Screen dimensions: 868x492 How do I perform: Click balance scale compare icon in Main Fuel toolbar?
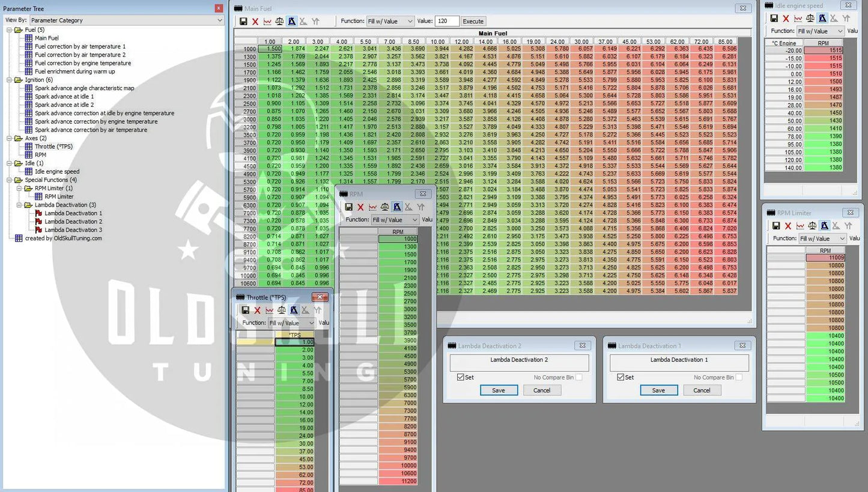click(x=279, y=22)
